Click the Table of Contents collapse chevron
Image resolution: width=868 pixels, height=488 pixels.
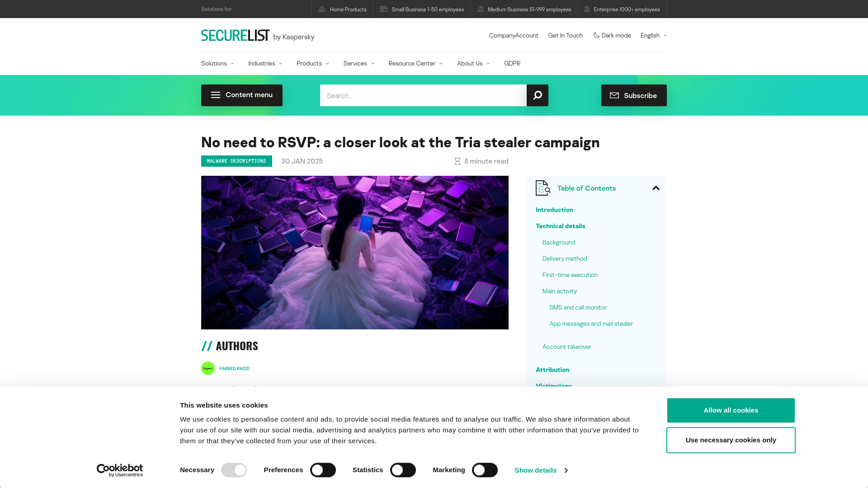656,188
